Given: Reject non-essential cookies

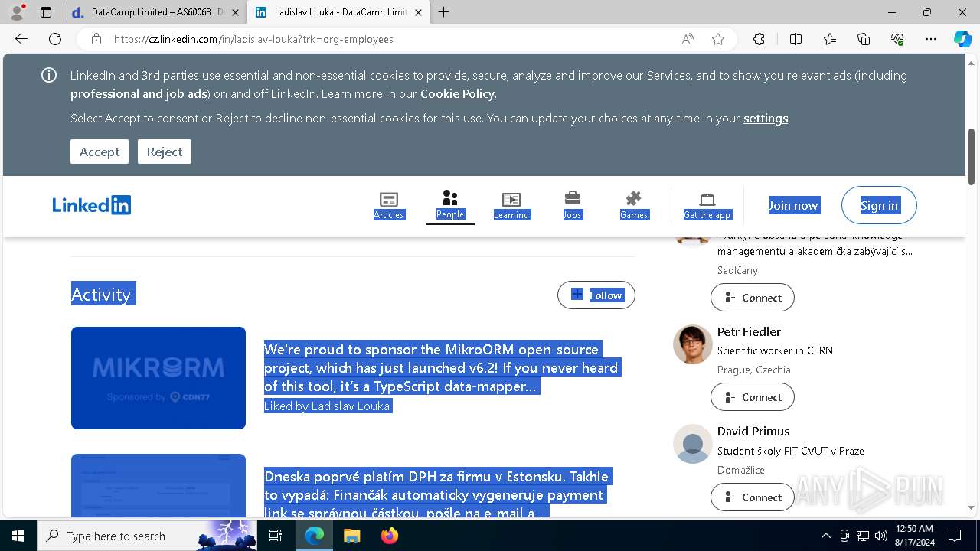Looking at the screenshot, I should click(x=165, y=152).
